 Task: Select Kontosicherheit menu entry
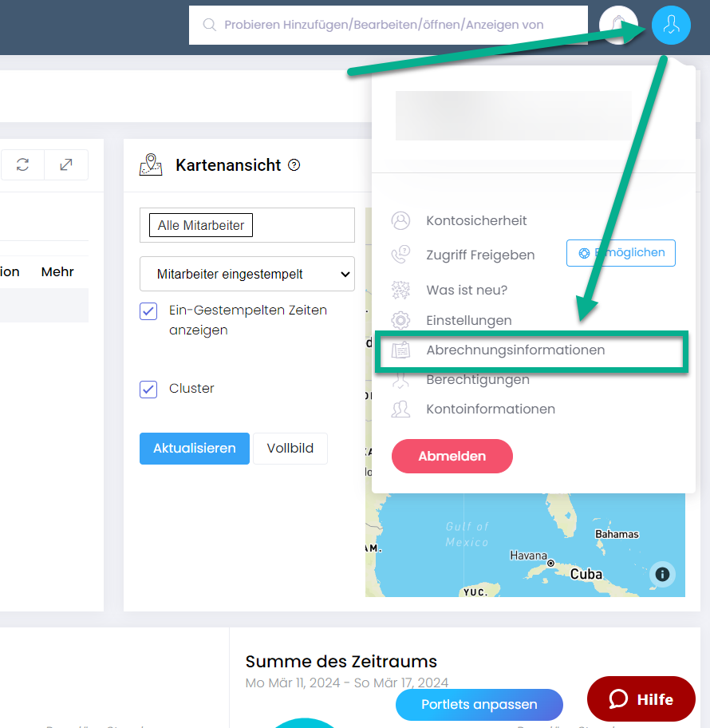(476, 220)
